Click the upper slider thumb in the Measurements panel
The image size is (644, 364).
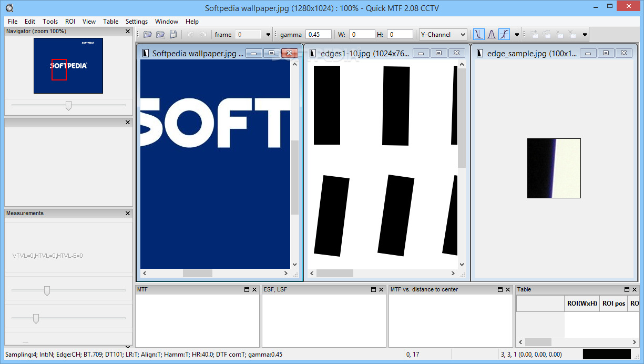(x=47, y=290)
